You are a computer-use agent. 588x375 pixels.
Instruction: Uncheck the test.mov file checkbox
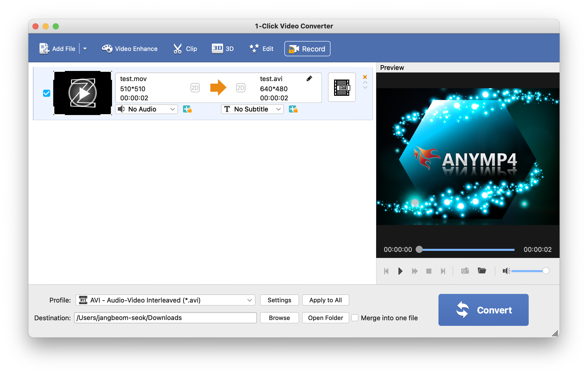[x=47, y=93]
